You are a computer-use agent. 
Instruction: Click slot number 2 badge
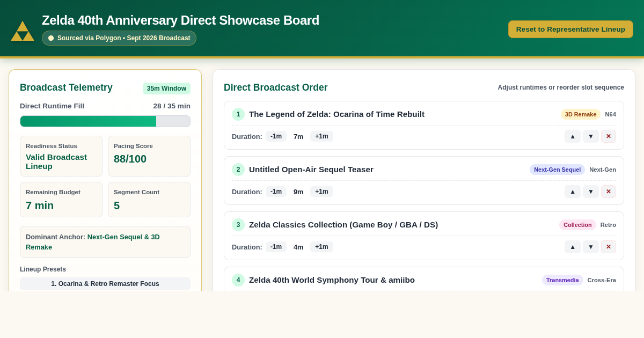[x=238, y=170]
